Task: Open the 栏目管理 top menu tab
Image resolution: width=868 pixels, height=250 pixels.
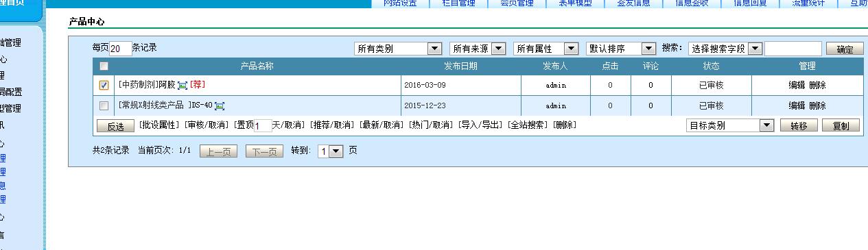Action: tap(458, 3)
